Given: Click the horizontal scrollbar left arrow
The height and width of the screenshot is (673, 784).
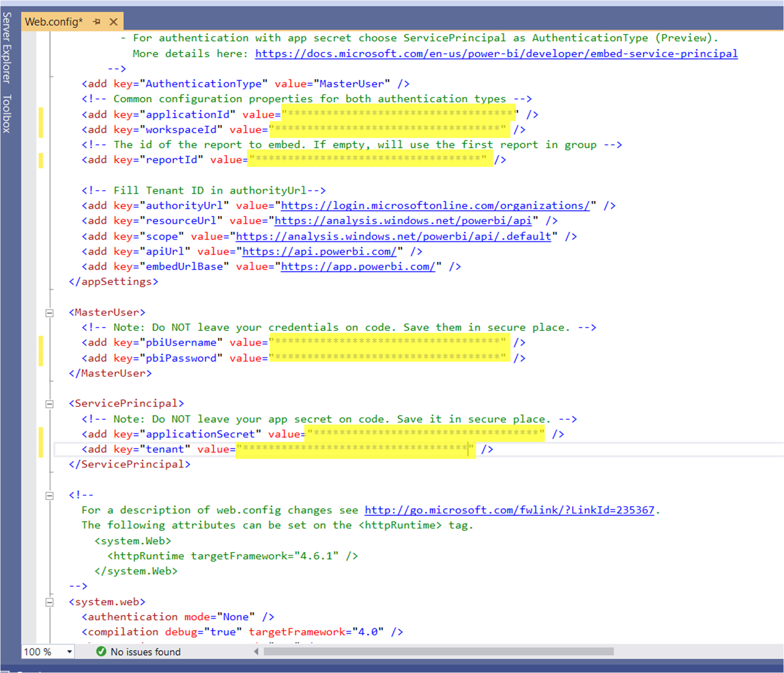Looking at the screenshot, I should [256, 651].
